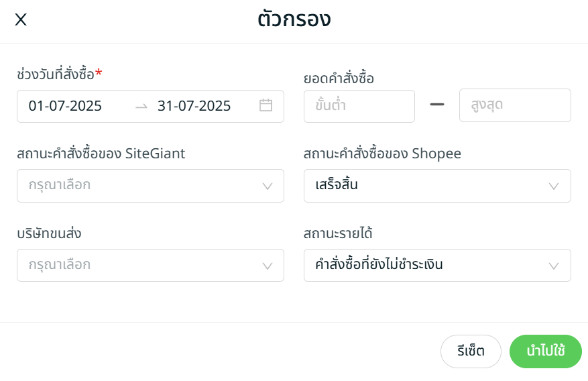Click the ตัวกรอง dialog title
588x381 pixels.
294,19
